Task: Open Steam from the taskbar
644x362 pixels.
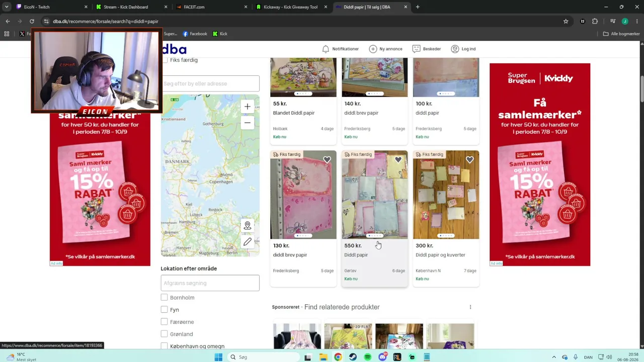Action: tap(353, 357)
